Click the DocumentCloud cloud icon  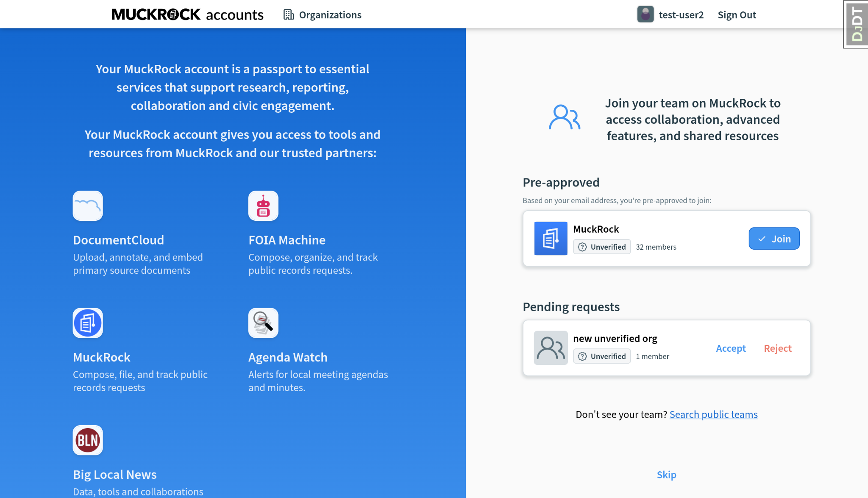88,206
